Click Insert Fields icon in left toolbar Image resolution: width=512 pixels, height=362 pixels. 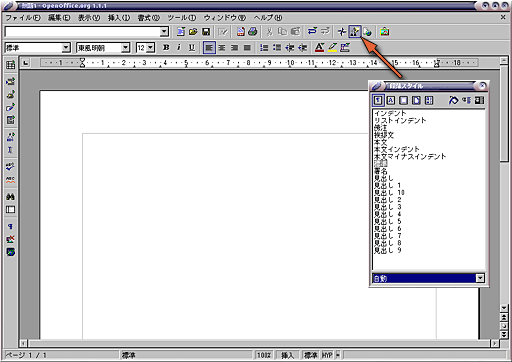click(x=10, y=81)
